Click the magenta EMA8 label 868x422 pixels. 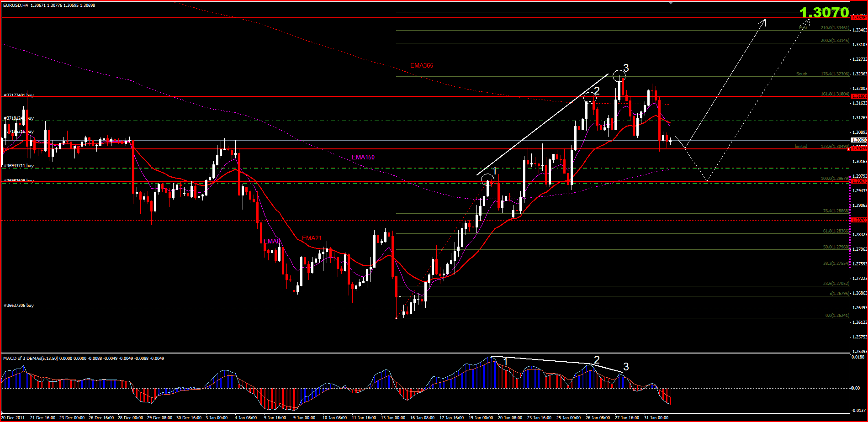272,241
